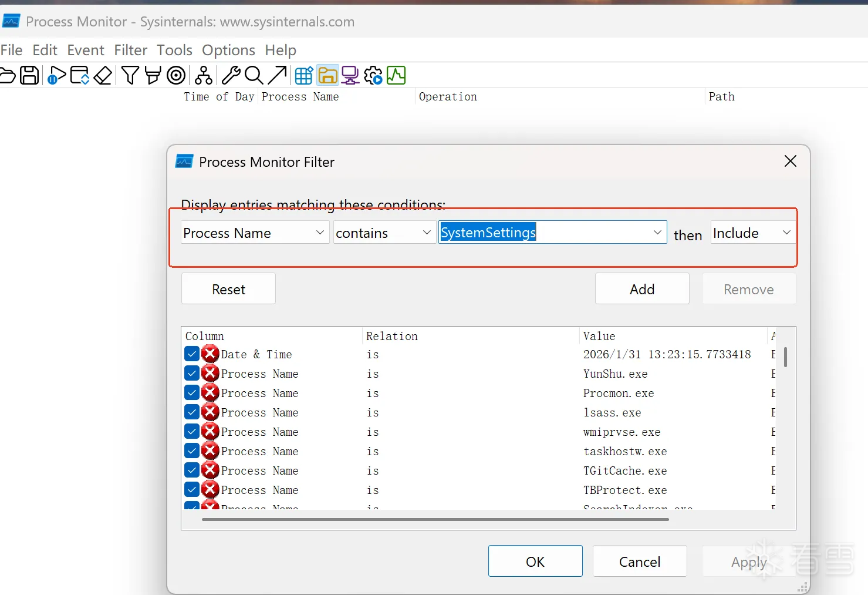
Task: Click the Path column header in main window
Action: 786,97
